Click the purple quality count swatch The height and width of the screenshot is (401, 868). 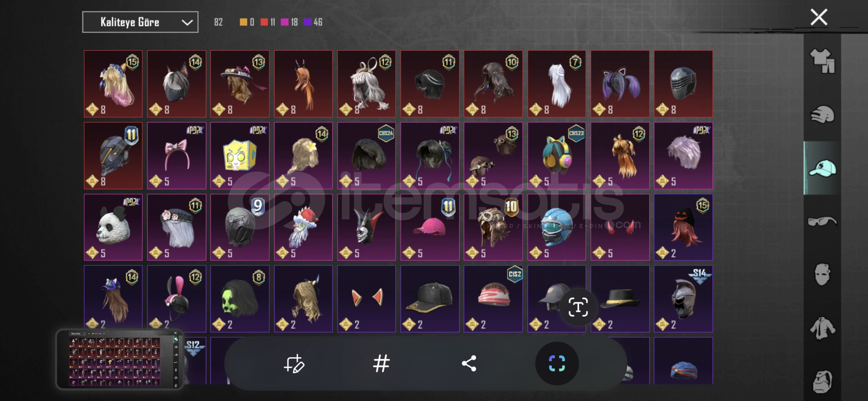[x=307, y=22]
